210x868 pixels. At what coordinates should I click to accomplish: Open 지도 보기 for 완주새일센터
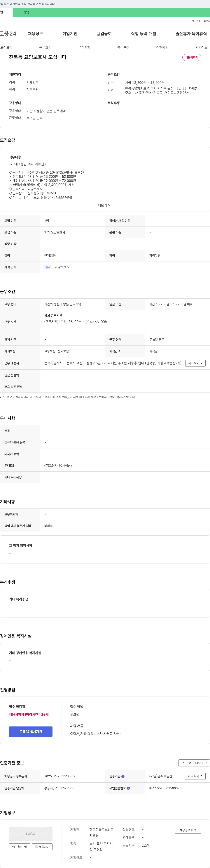point(195,776)
